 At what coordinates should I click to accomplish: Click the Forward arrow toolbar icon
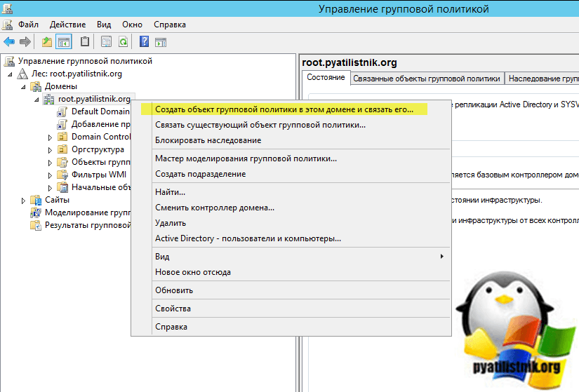point(25,42)
